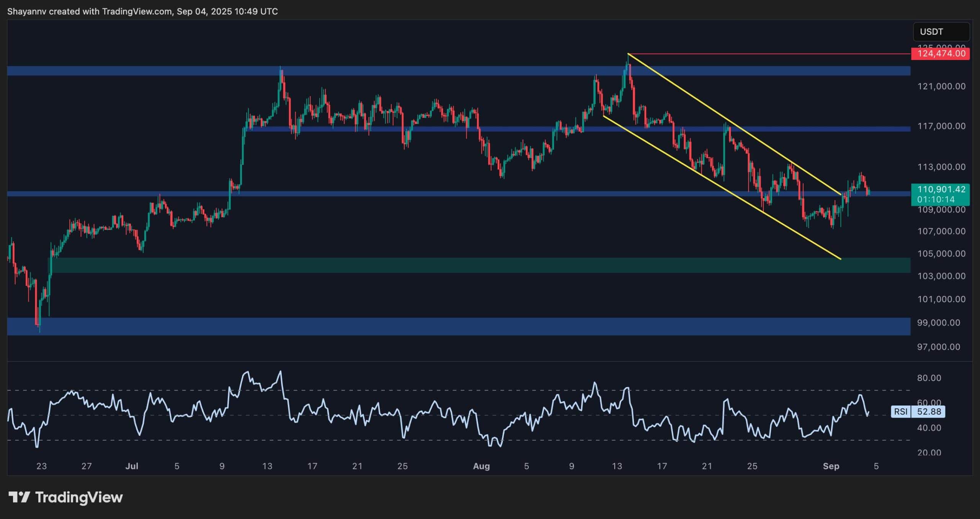The width and height of the screenshot is (980, 519).
Task: Click the Sep label on time axis
Action: [831, 466]
